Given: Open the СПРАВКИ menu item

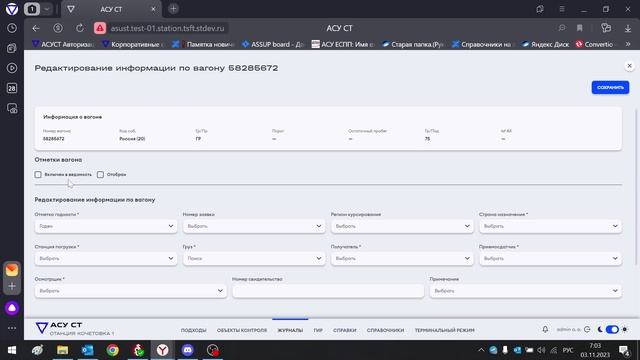Looking at the screenshot, I should [344, 330].
